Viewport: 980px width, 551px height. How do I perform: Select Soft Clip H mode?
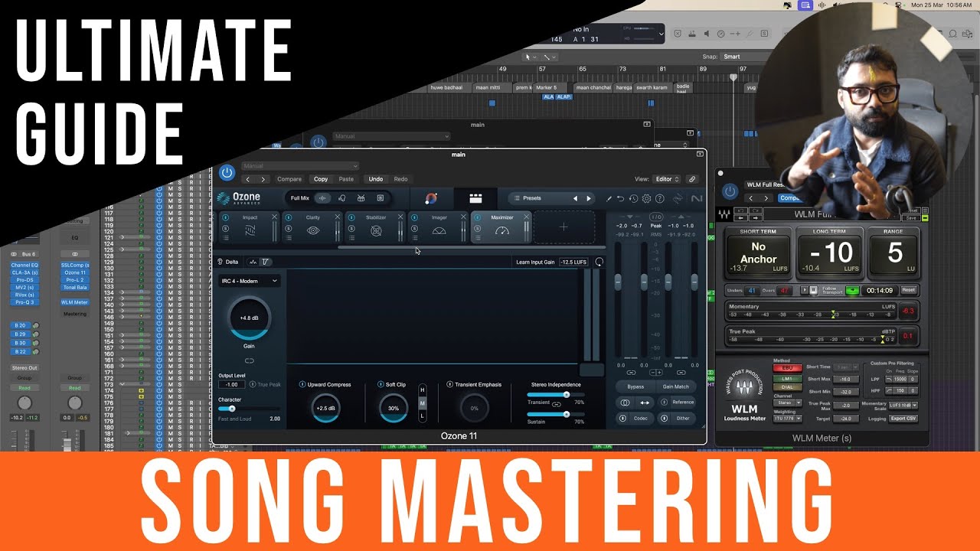pos(422,390)
